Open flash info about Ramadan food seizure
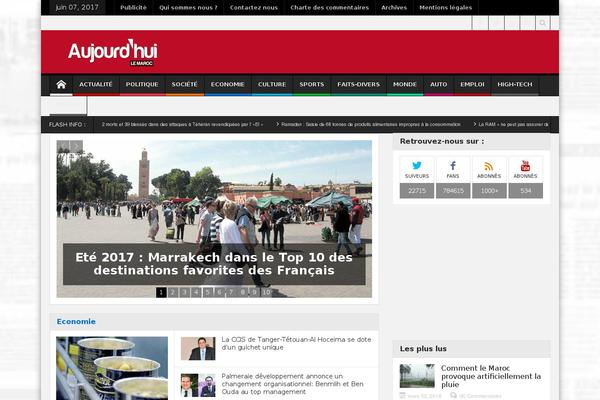600x400 pixels. (x=371, y=124)
